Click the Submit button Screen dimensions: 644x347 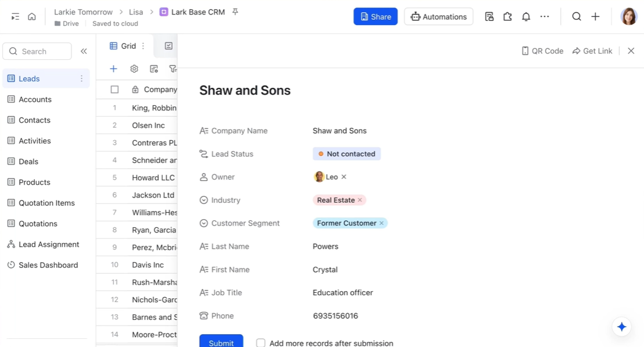pos(221,342)
